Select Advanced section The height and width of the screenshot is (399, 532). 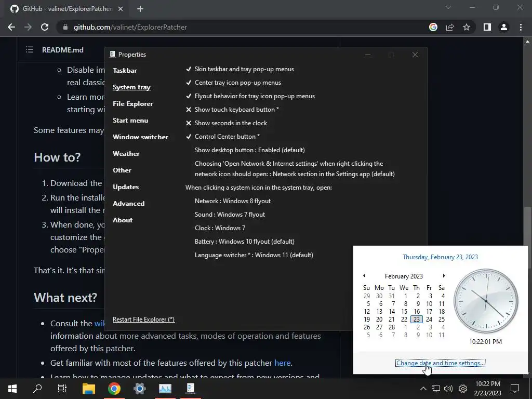coord(129,204)
